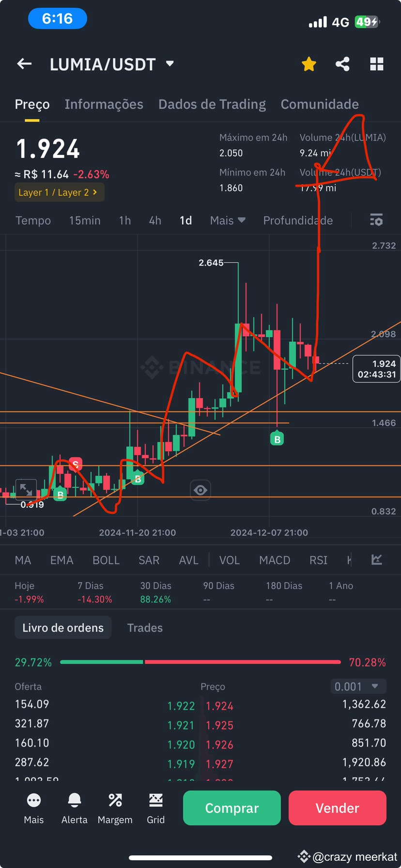The width and height of the screenshot is (401, 868).
Task: Click the 7 Dias -14.30% performance value
Action: click(94, 599)
